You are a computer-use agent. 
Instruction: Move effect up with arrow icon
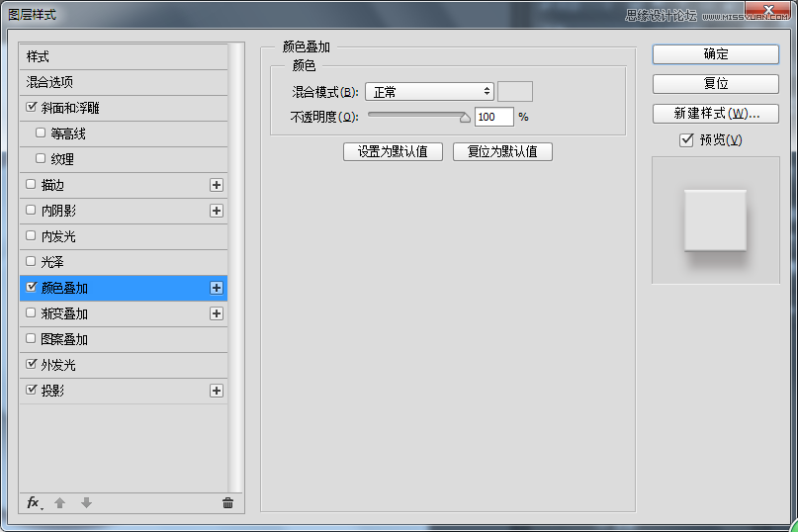tap(59, 503)
